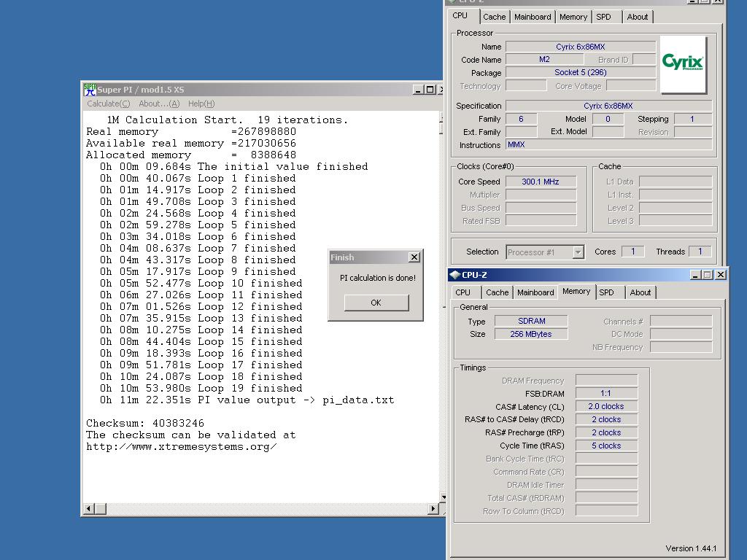
Task: Select Cache tab in lower CPU-Z window
Action: pos(497,292)
